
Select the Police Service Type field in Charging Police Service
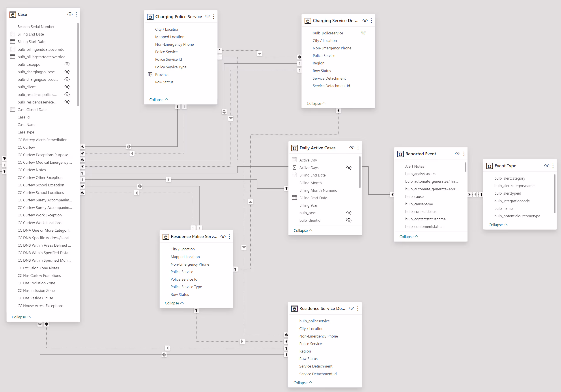coord(170,67)
